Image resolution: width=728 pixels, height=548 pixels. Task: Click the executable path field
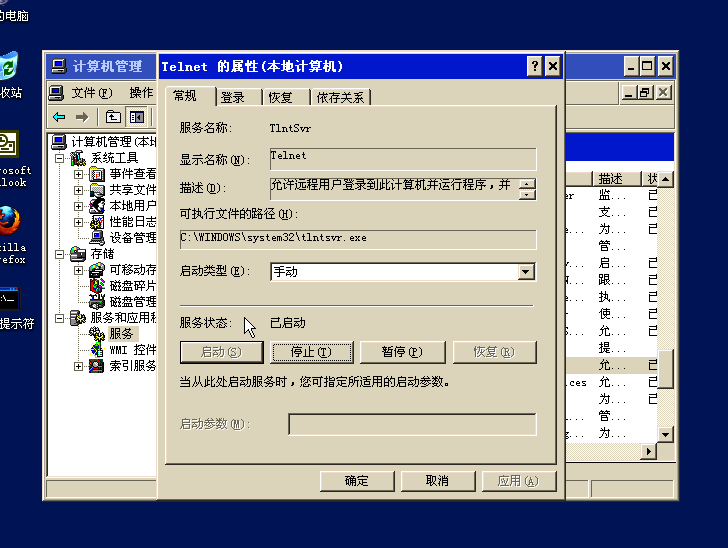pos(358,240)
